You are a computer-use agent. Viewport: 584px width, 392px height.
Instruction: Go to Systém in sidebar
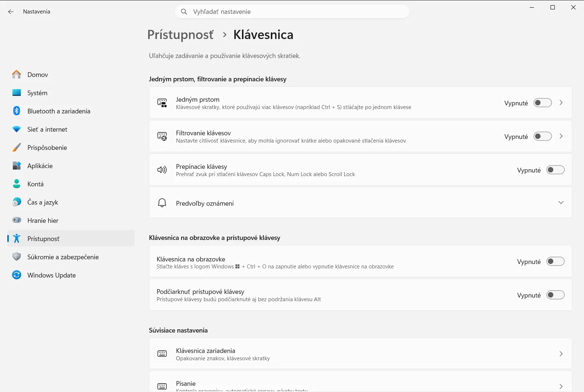pyautogui.click(x=71, y=93)
